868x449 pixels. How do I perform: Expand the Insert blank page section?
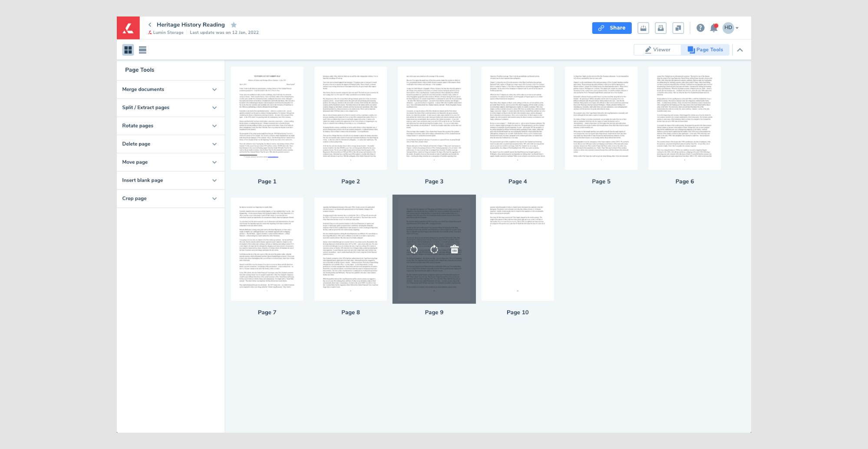point(171,180)
